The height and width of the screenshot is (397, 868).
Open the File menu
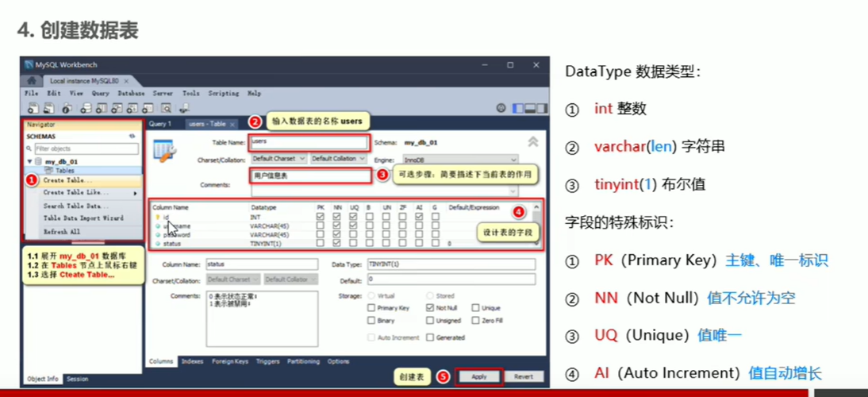(x=32, y=94)
